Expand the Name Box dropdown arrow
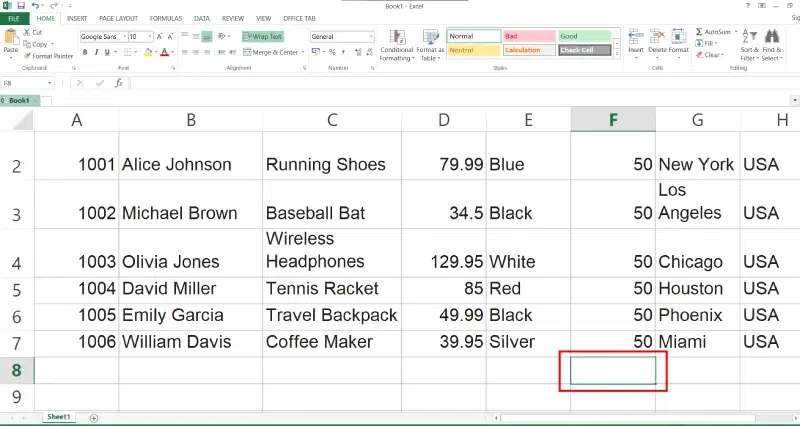The image size is (800, 426). click(x=49, y=83)
